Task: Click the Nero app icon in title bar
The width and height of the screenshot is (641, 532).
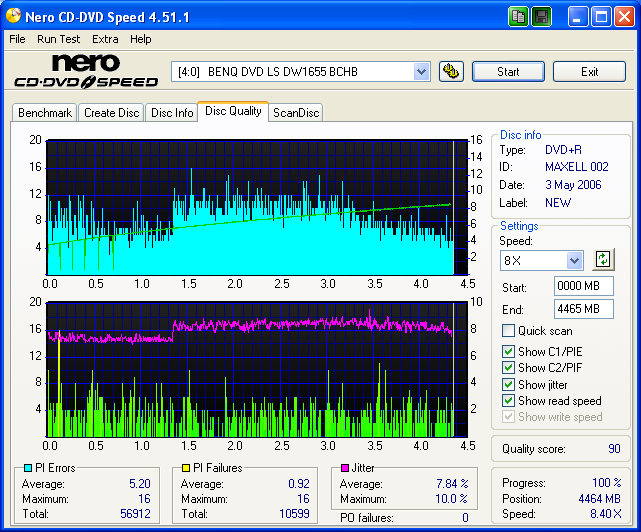Action: [13, 17]
